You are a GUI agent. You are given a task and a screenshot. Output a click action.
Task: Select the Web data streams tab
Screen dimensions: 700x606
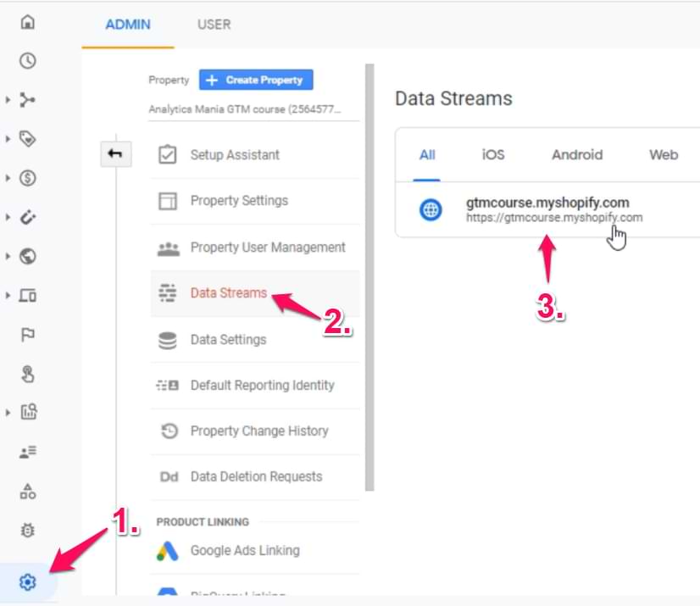(x=663, y=154)
